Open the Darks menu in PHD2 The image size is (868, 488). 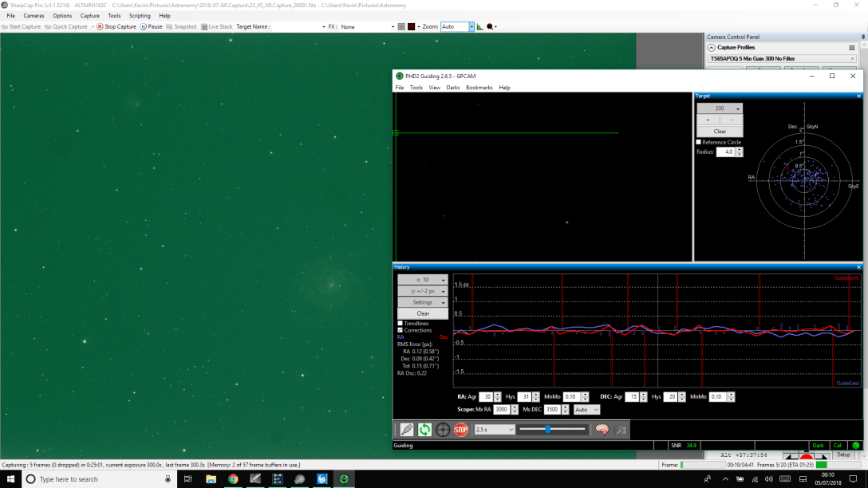coord(452,87)
